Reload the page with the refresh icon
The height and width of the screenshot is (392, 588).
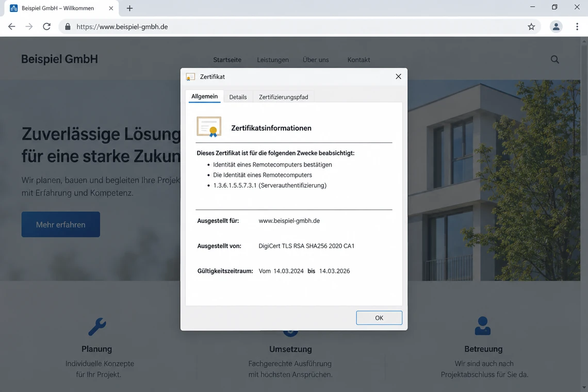coord(46,27)
